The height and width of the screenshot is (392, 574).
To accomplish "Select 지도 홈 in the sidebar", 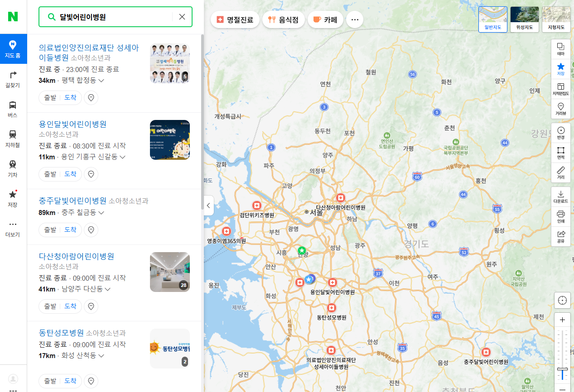I will point(13,48).
